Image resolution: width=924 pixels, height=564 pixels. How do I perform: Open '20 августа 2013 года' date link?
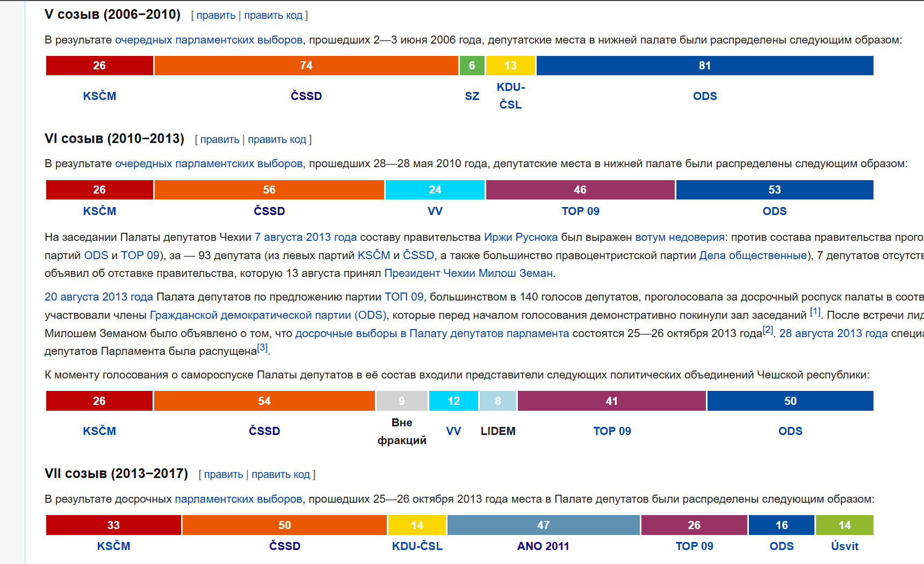(99, 297)
